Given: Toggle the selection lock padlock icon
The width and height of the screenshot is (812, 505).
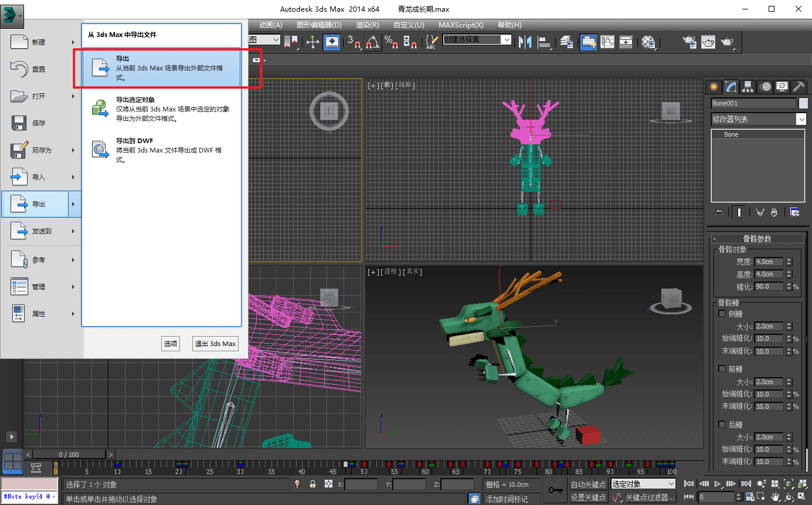Looking at the screenshot, I should [x=313, y=484].
